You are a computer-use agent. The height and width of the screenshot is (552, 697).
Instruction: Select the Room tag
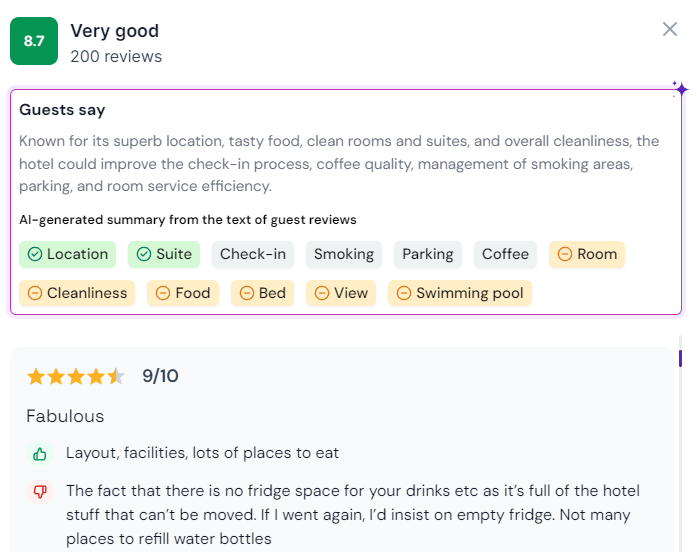click(587, 254)
